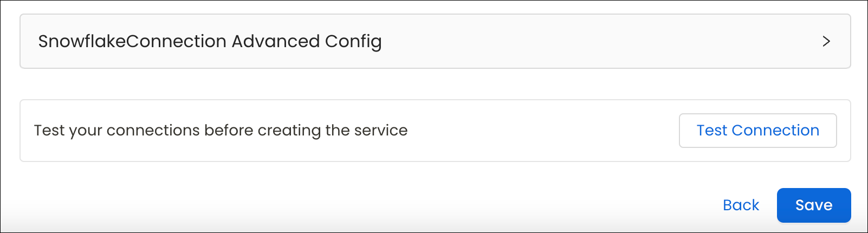Image resolution: width=868 pixels, height=233 pixels.
Task: Unfold the Advanced Config row via chevron
Action: (826, 41)
